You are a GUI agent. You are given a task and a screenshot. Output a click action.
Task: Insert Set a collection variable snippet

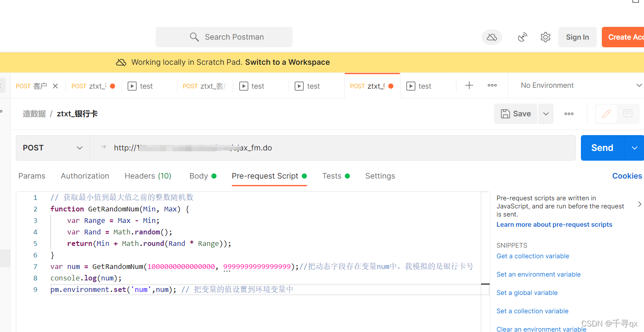pyautogui.click(x=532, y=311)
